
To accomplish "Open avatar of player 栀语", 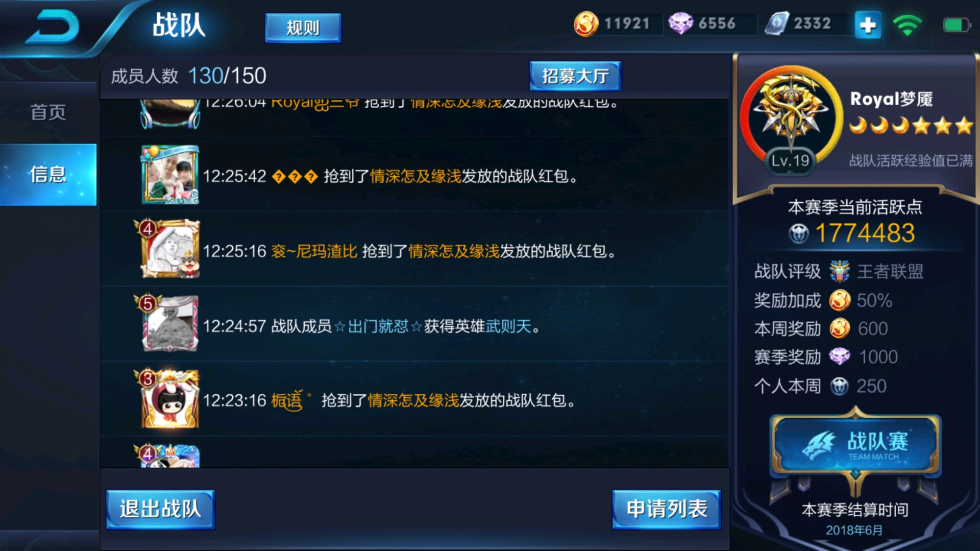I will click(x=169, y=399).
